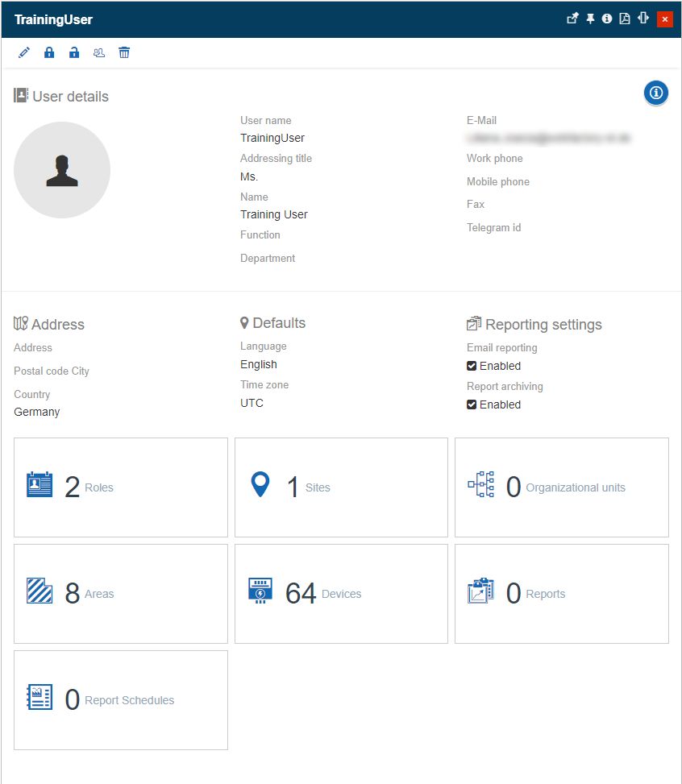This screenshot has width=682, height=784.
Task: Delete user with the trash icon
Action: click(x=124, y=53)
